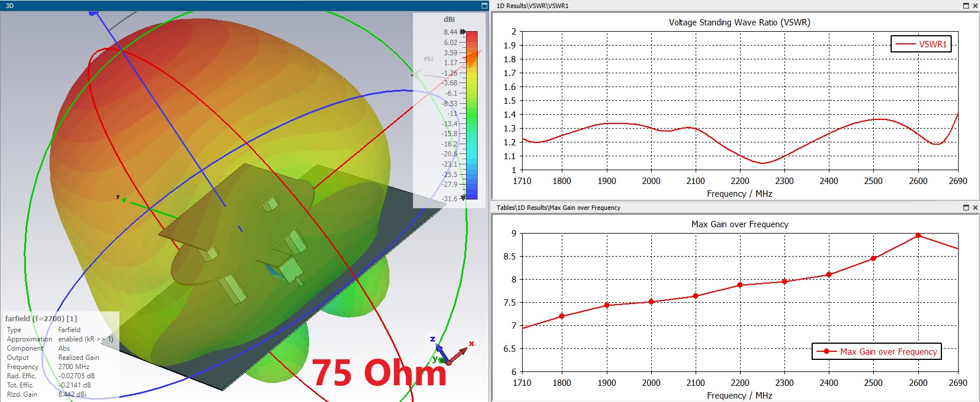Select the gain data marker at 1900 MHz
Viewport: 980px width, 402px height.
[606, 305]
